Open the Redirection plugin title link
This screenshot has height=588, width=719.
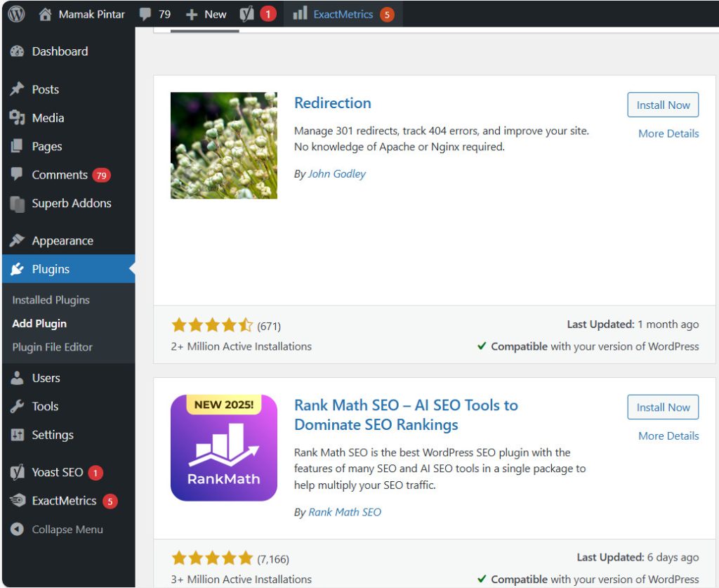(x=332, y=103)
